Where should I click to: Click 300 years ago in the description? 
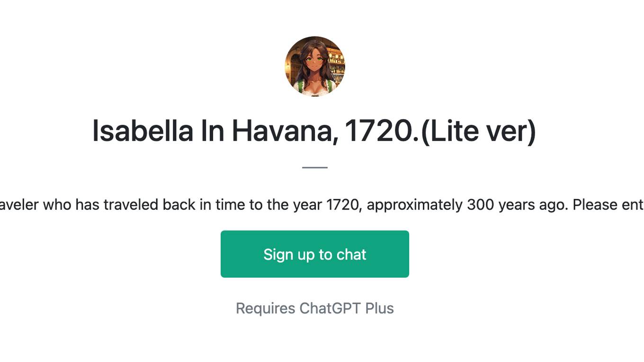pos(517,205)
